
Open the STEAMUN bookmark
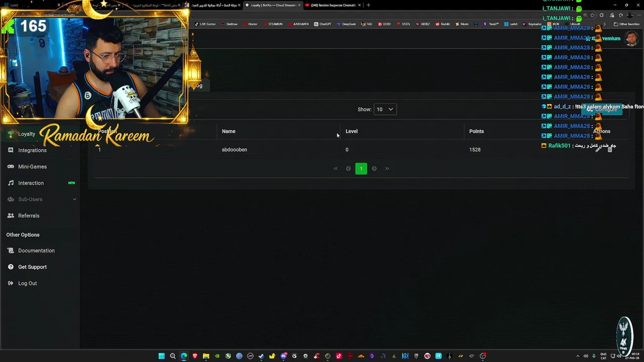[273, 24]
